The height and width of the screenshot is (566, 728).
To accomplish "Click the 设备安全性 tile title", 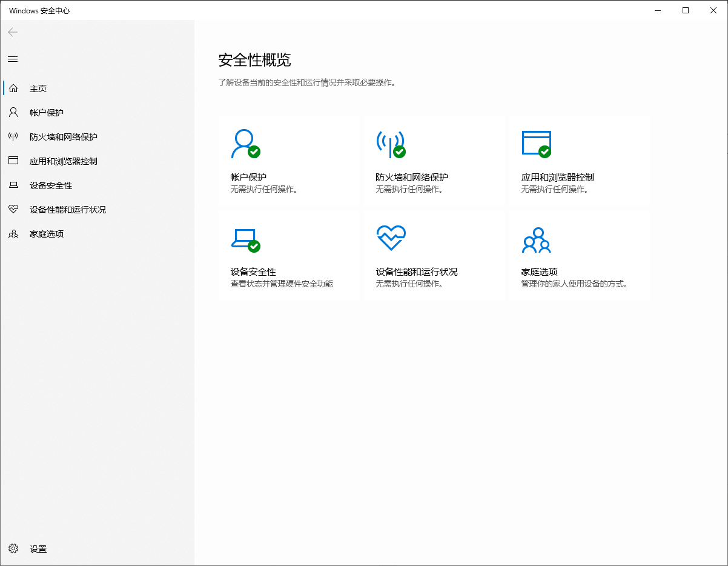I will tap(253, 272).
